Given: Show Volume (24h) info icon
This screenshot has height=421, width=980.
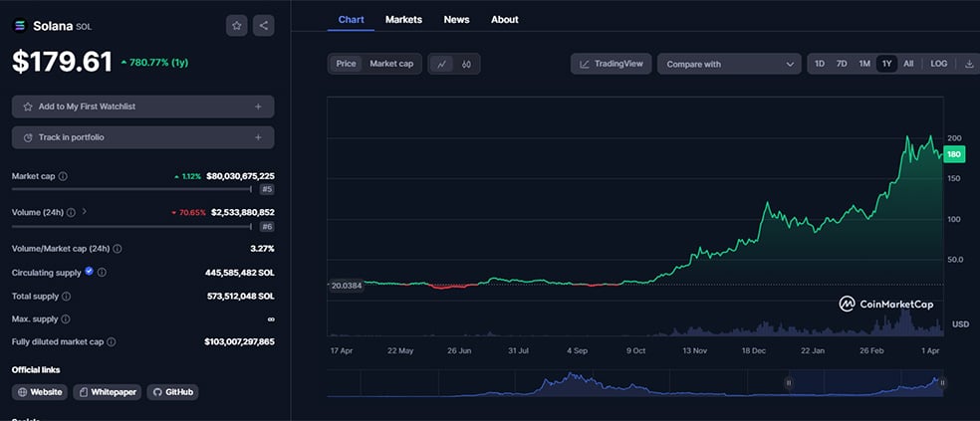Looking at the screenshot, I should 71,212.
